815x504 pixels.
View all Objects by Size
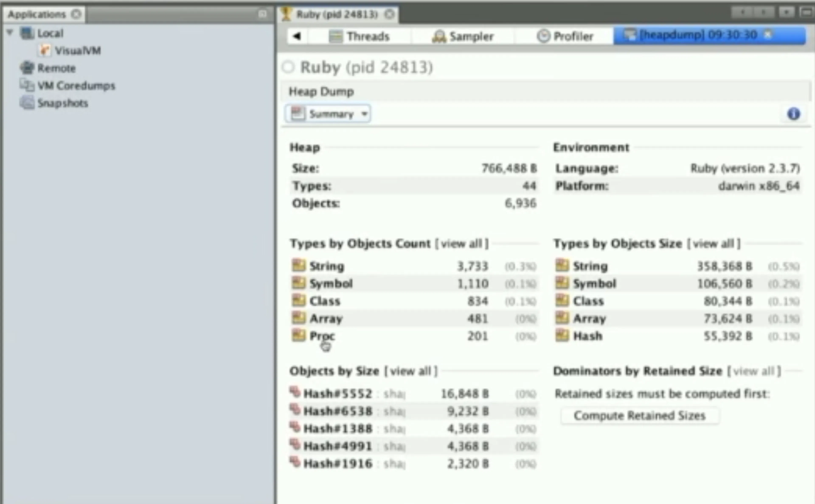[x=411, y=371]
